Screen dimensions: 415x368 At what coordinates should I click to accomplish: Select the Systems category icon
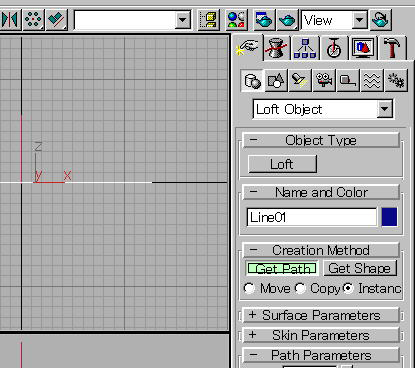(x=396, y=80)
